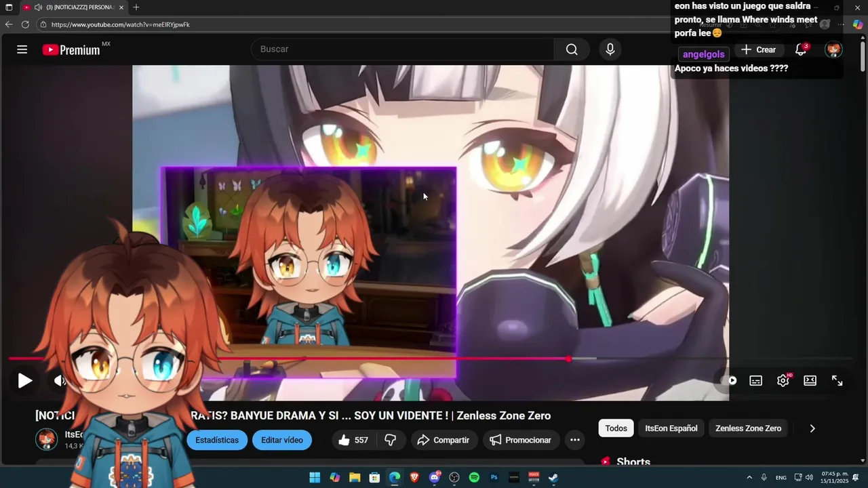Open the account avatar menu in YouTube header
This screenshot has width=868, height=488.
coord(833,49)
